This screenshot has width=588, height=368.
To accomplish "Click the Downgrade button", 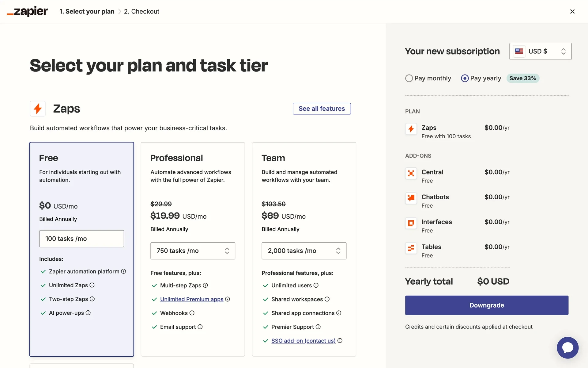I will click(487, 305).
